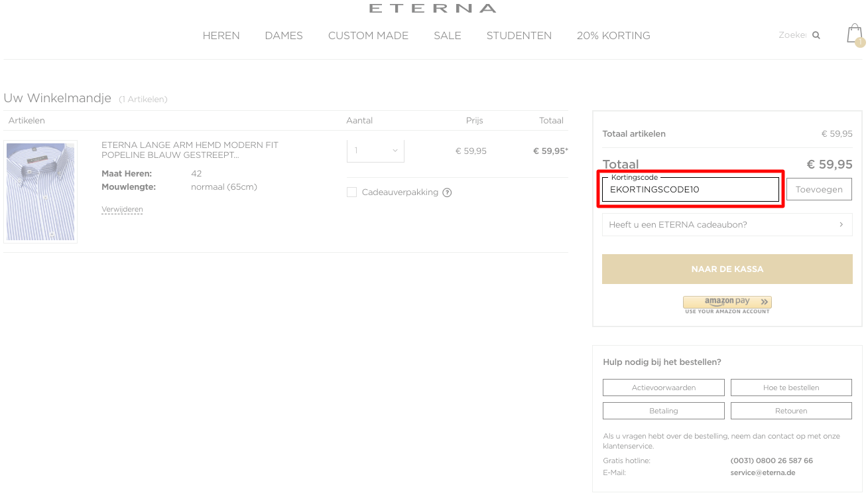Open the Betaling help button

coord(663,411)
